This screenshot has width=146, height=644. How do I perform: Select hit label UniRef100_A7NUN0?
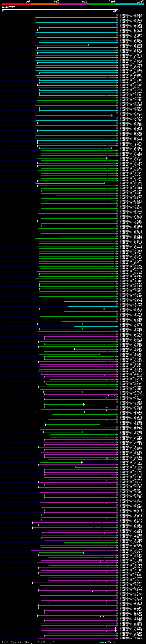pyautogui.click(x=131, y=296)
